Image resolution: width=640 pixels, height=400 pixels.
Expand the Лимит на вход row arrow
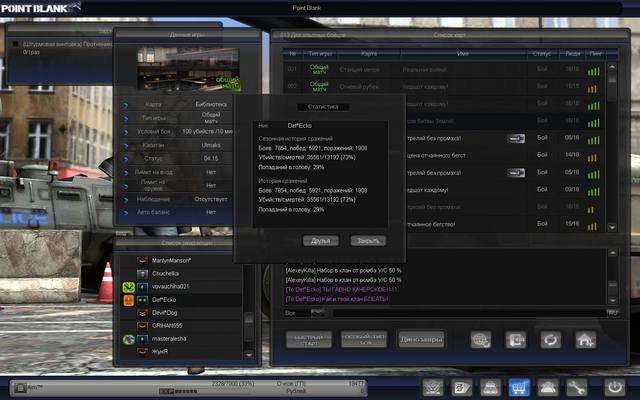[x=125, y=173]
